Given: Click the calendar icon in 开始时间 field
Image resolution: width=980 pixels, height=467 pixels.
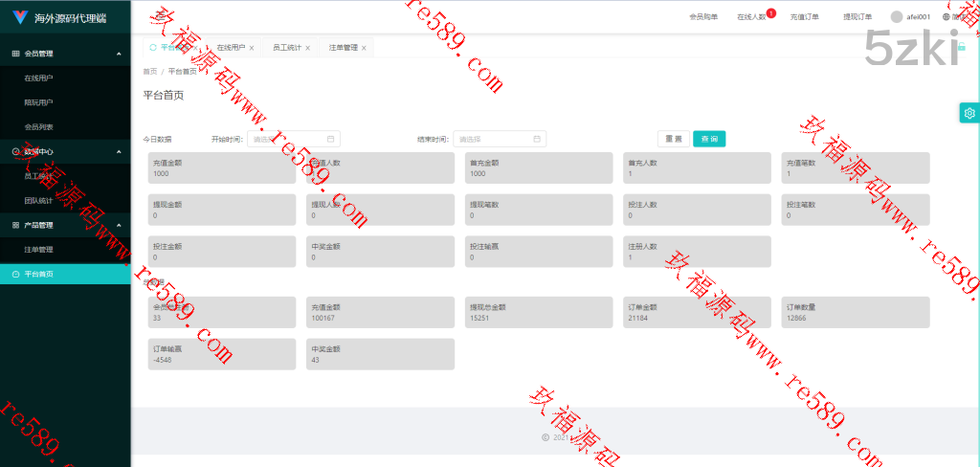Looking at the screenshot, I should (331, 139).
